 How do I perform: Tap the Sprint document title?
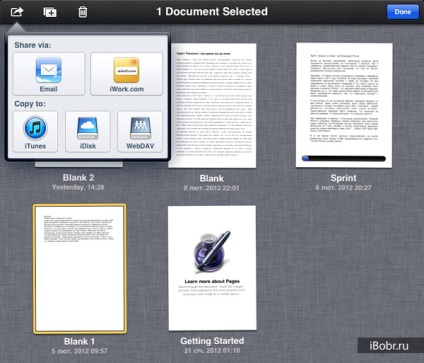(343, 178)
